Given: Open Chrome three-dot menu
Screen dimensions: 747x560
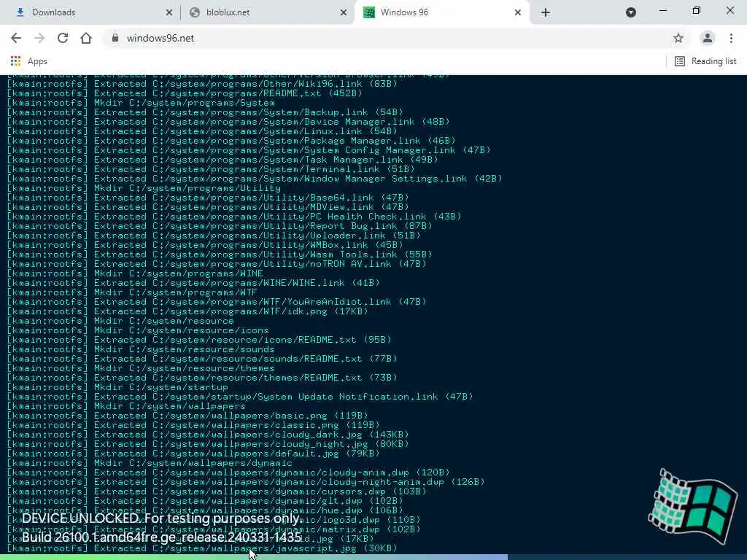Looking at the screenshot, I should (x=731, y=38).
